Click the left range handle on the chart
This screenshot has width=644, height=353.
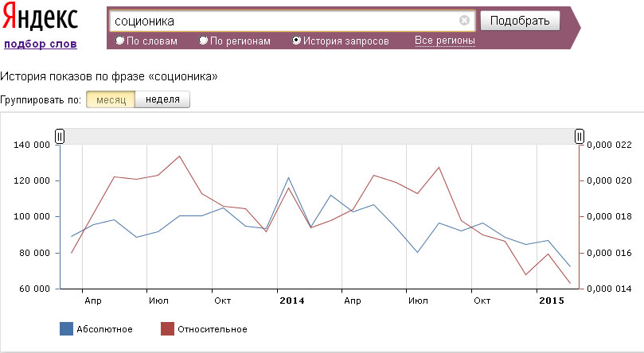tap(60, 137)
